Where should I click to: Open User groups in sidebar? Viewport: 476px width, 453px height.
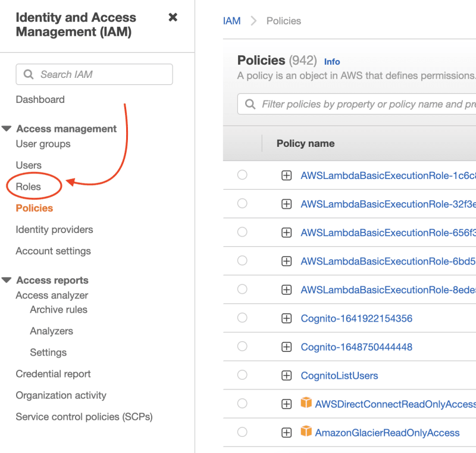(x=43, y=144)
